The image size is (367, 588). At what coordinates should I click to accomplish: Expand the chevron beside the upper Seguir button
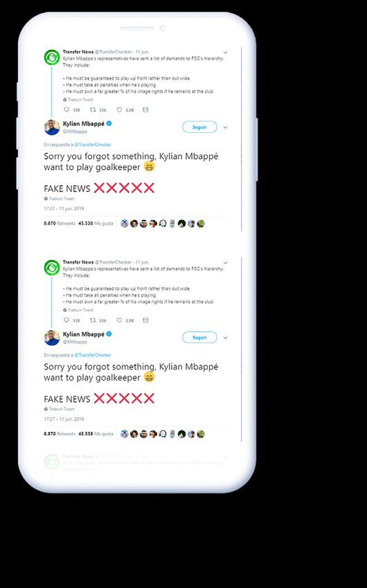(x=225, y=127)
